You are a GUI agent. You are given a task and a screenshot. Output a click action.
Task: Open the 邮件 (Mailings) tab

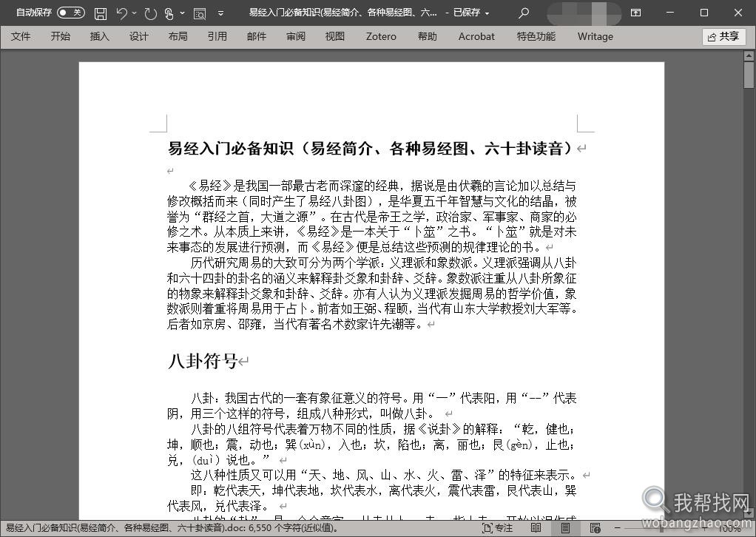pos(257,37)
